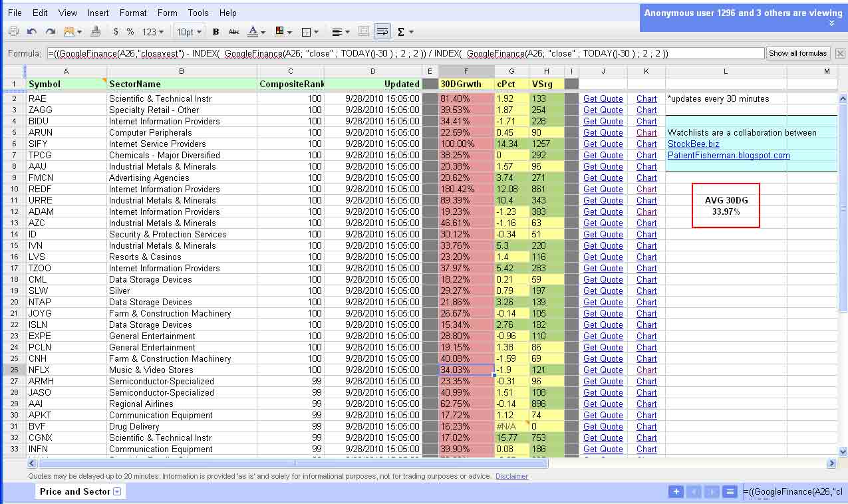Click the Print icon
This screenshot has height=504, width=848.
tap(13, 31)
